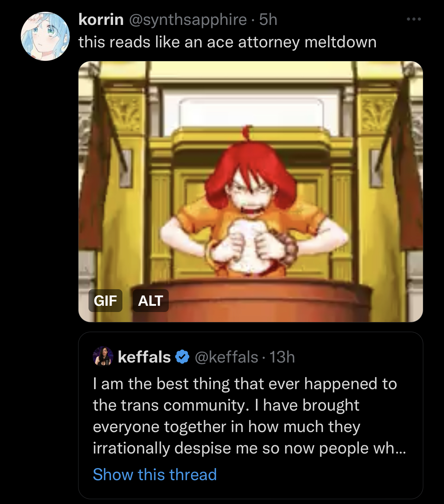Visit the @synthsapphire handle

(188, 20)
